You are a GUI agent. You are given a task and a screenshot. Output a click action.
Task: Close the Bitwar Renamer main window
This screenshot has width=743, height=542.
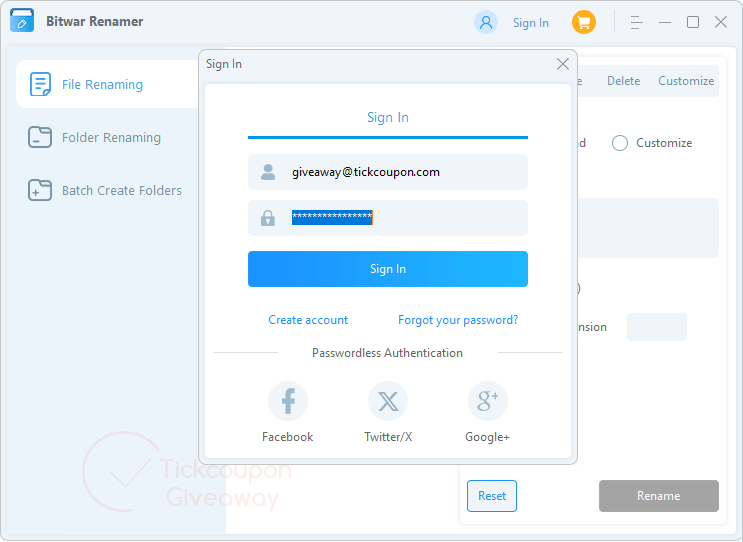(721, 22)
